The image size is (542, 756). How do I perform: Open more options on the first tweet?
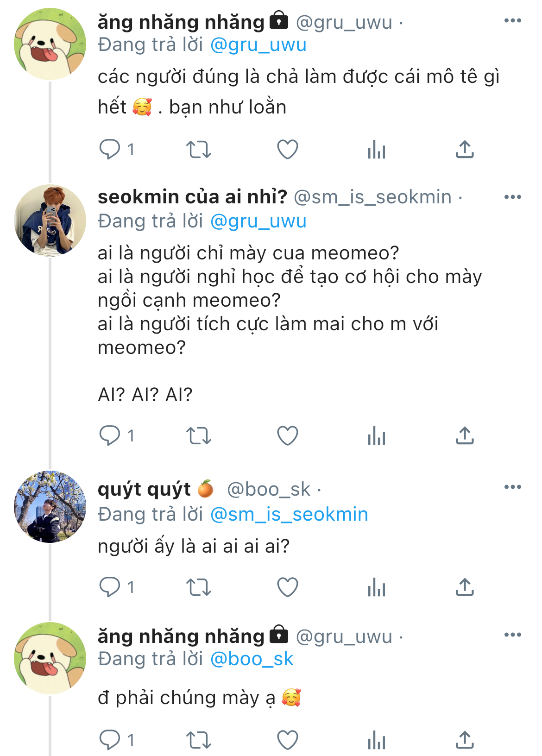click(x=513, y=20)
